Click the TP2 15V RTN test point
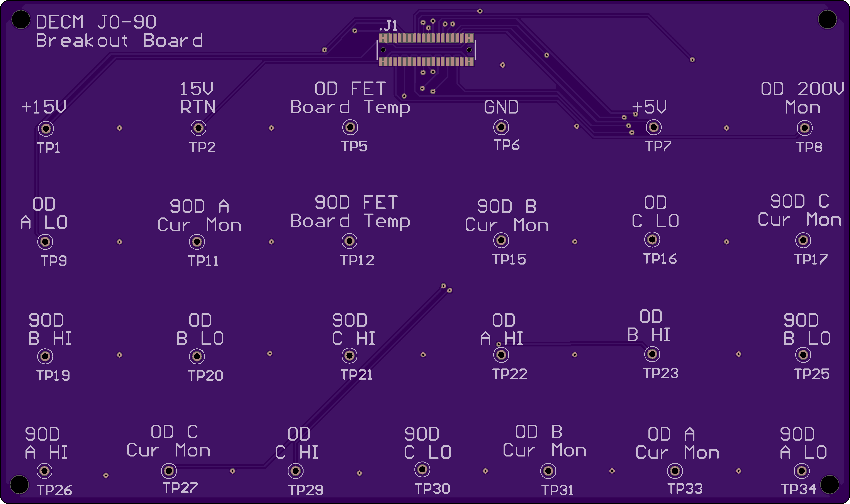This screenshot has width=850, height=504. click(199, 128)
